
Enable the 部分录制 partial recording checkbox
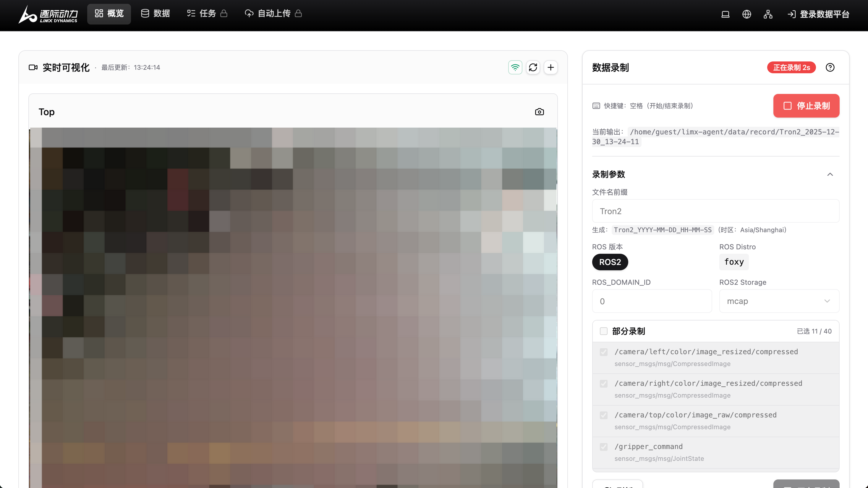(603, 331)
